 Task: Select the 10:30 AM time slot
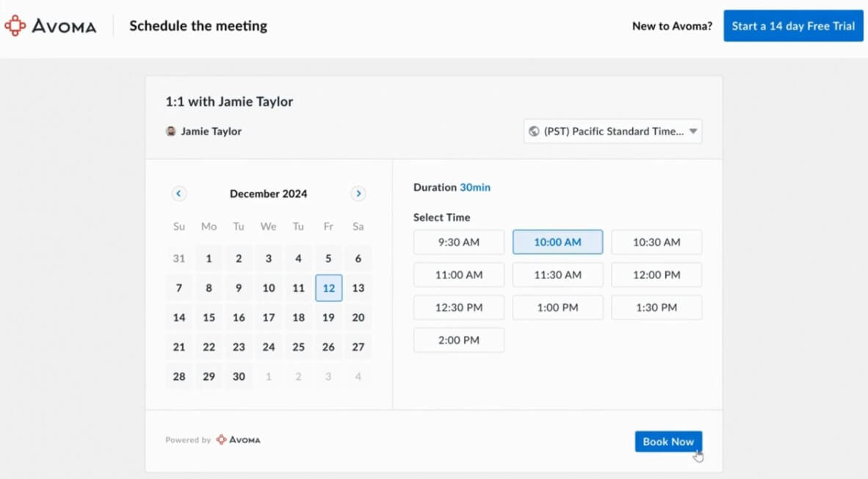pyautogui.click(x=657, y=242)
